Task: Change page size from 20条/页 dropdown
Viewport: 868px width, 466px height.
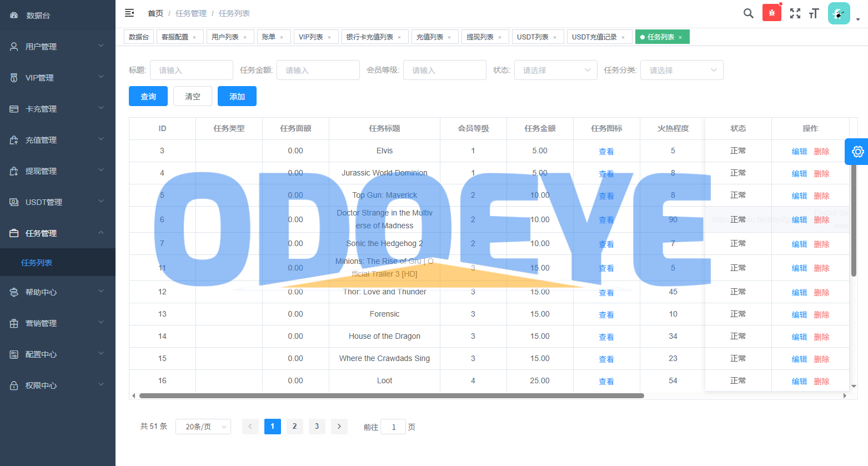Action: tap(203, 427)
